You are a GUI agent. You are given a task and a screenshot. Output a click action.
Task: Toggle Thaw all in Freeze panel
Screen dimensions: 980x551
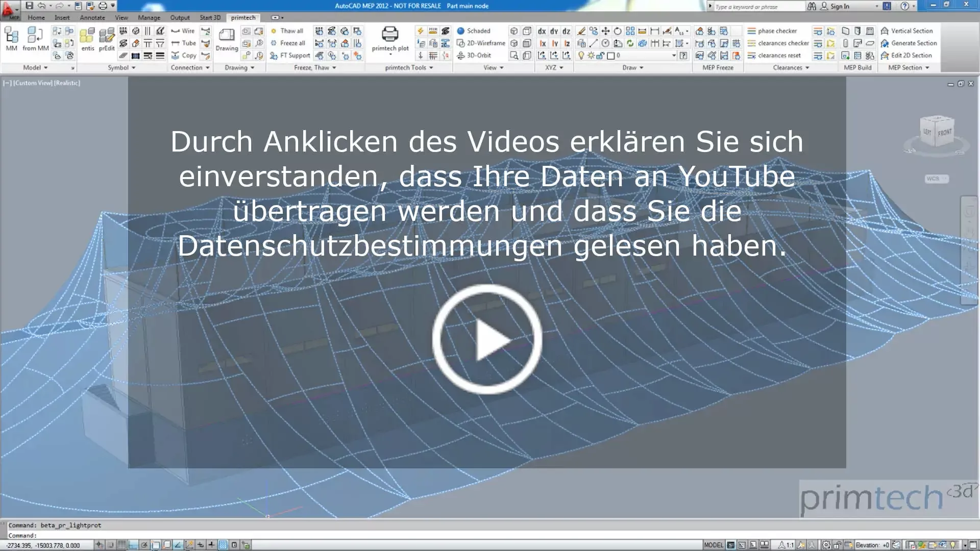(287, 31)
